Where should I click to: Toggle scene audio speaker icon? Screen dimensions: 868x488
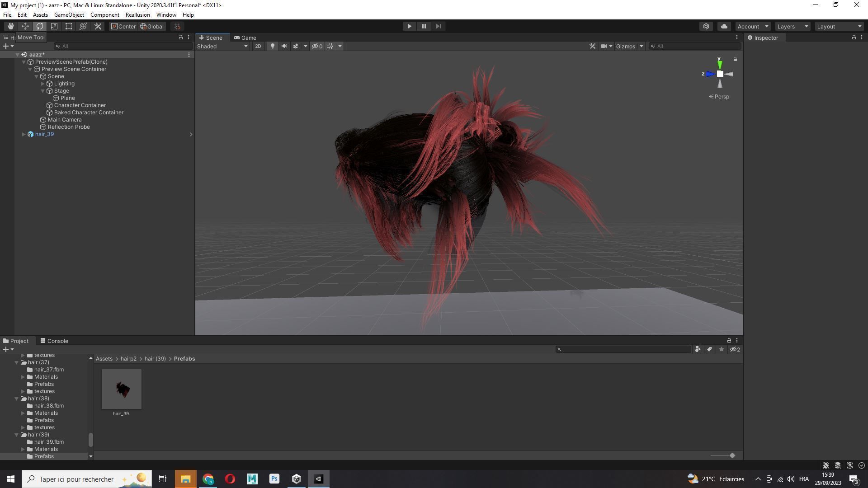pyautogui.click(x=284, y=46)
